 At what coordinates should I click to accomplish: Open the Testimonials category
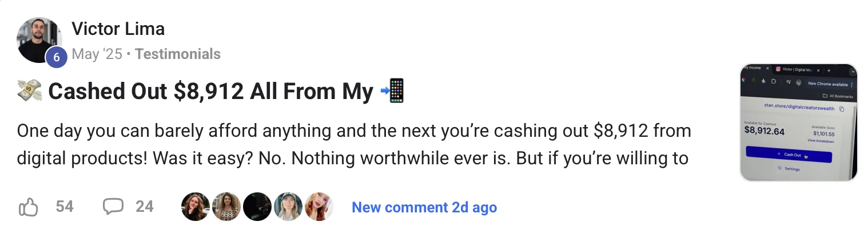177,54
